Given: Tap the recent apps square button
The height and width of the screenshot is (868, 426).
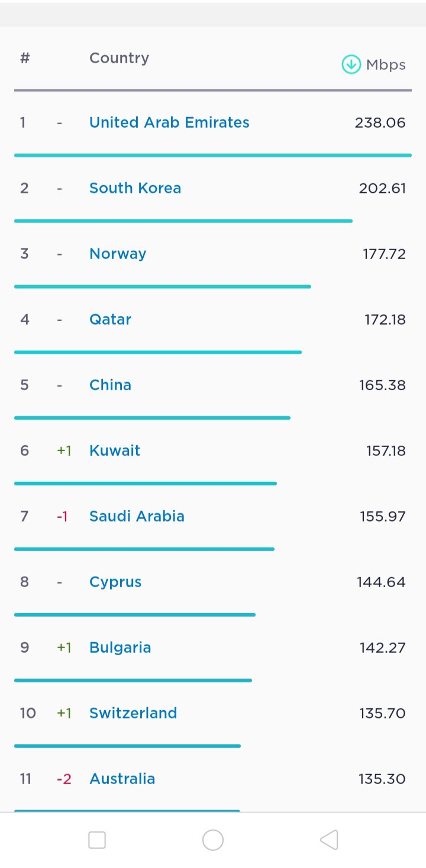Looking at the screenshot, I should [x=97, y=840].
